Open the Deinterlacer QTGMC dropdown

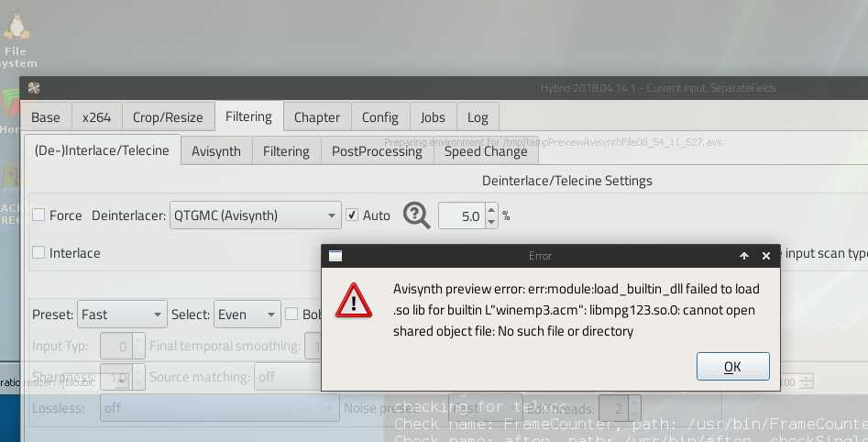coord(256,215)
